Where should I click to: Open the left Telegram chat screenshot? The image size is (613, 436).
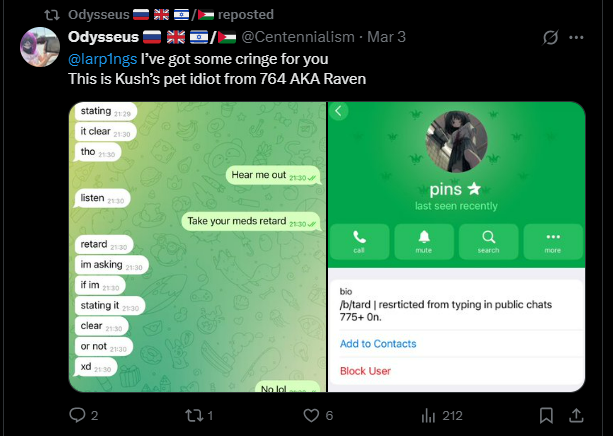coord(197,247)
